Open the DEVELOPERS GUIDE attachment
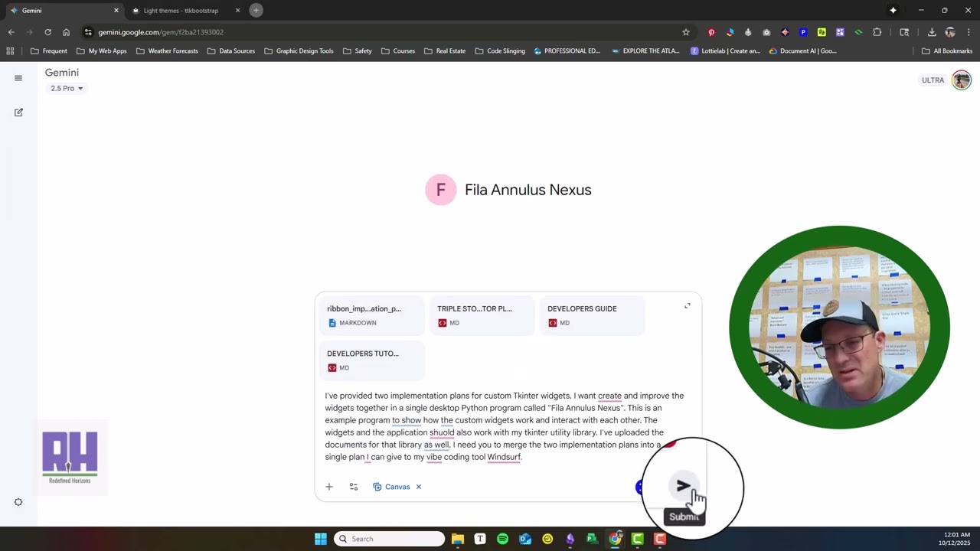 point(593,315)
